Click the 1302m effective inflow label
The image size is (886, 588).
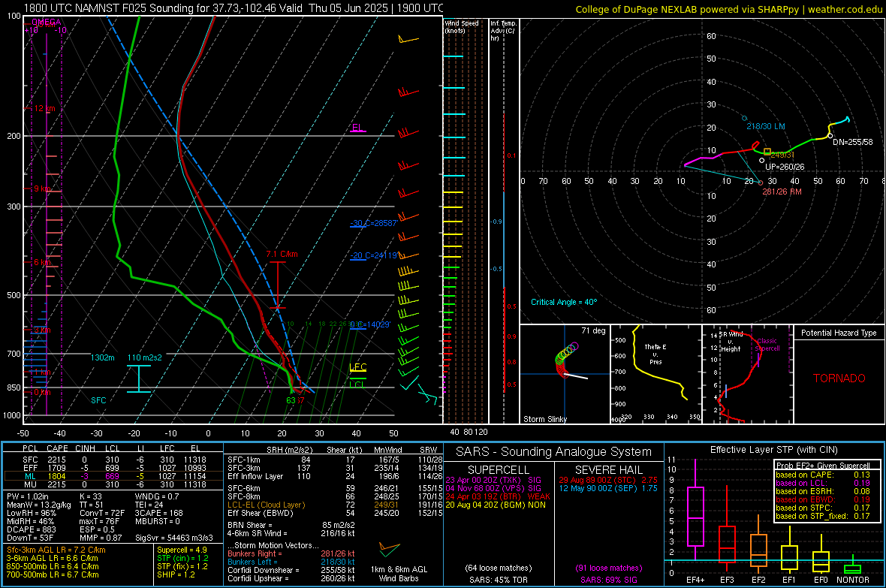[x=102, y=357]
